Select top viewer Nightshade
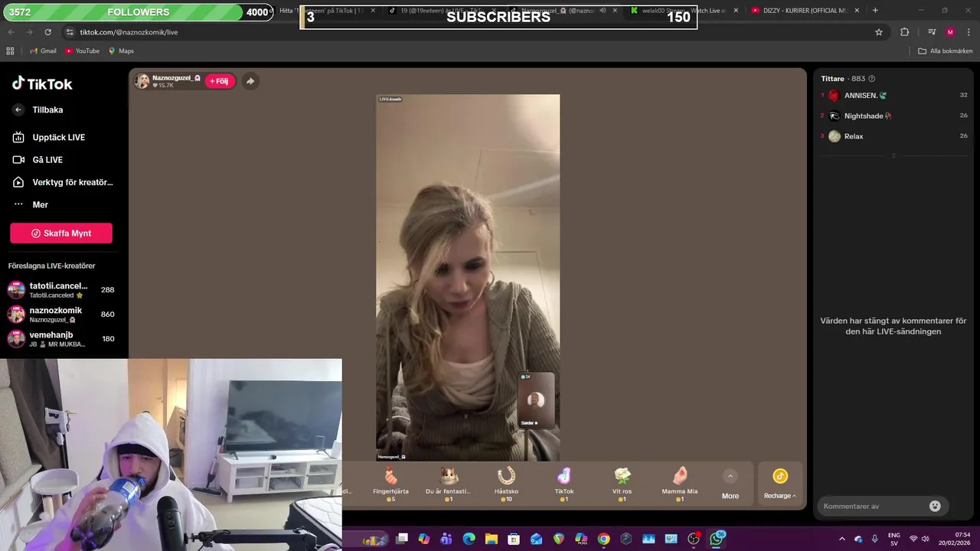This screenshot has height=551, width=980. pyautogui.click(x=894, y=116)
